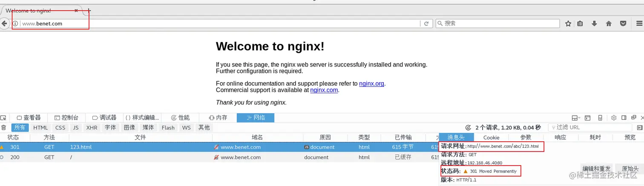Show site identity info icon in address bar

[15, 24]
